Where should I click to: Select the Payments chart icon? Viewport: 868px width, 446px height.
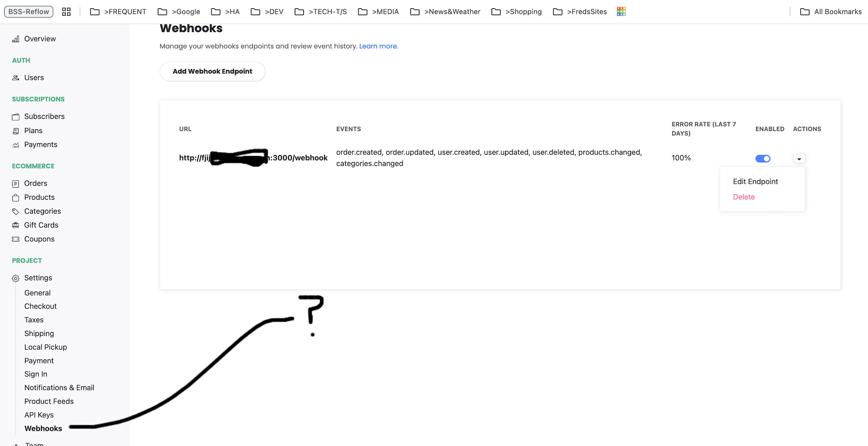pyautogui.click(x=16, y=145)
